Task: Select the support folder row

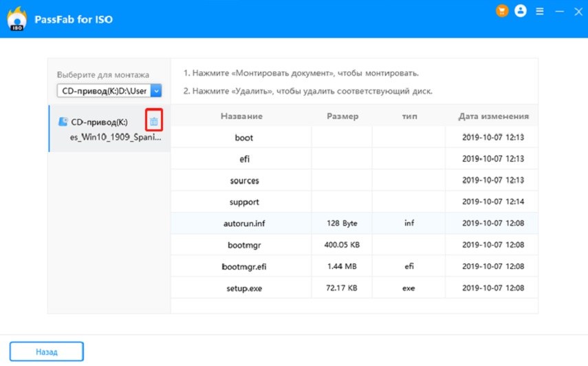Action: point(354,202)
